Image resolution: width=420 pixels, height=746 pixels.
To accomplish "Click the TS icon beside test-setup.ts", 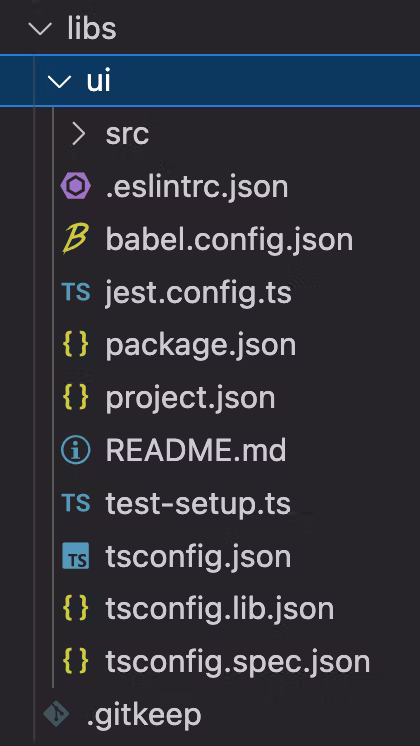I will 76,503.
